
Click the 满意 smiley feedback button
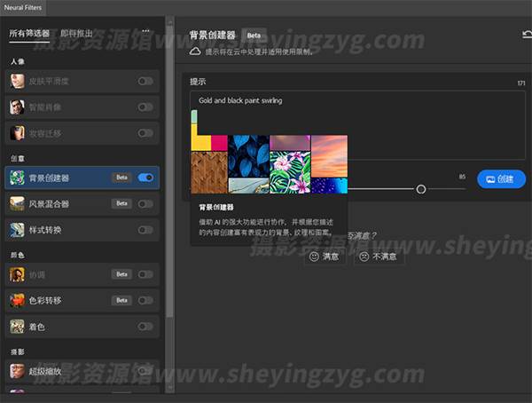coord(323,256)
